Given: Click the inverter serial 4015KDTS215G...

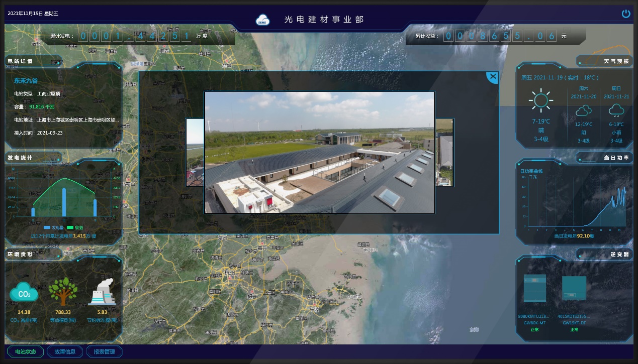Looking at the screenshot, I should (x=574, y=316).
